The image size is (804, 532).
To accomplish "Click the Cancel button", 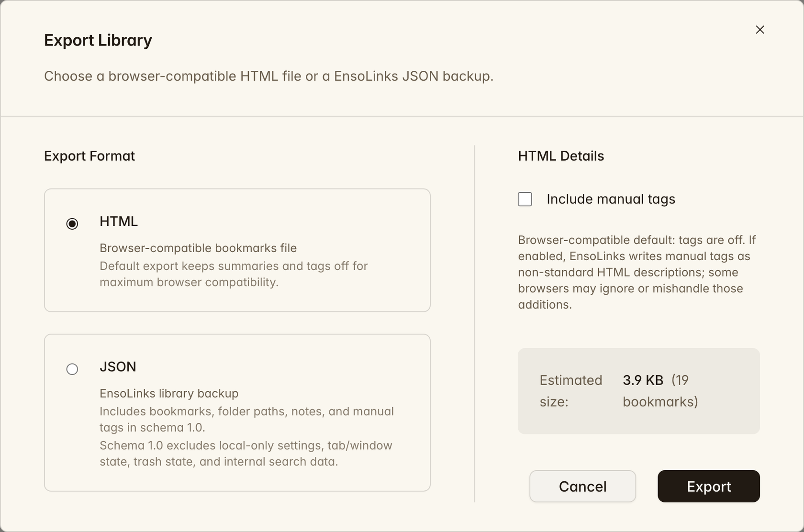I will coord(582,486).
